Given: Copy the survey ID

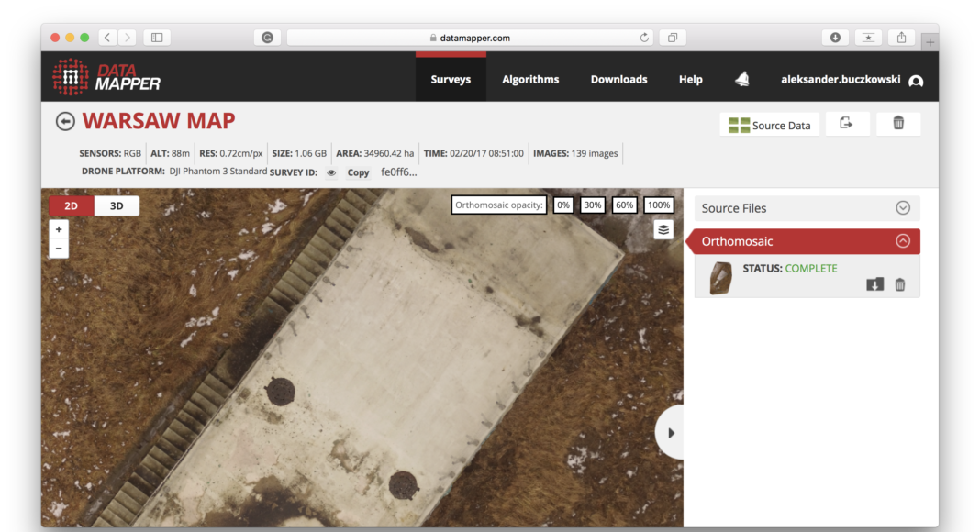Looking at the screenshot, I should click(x=358, y=172).
